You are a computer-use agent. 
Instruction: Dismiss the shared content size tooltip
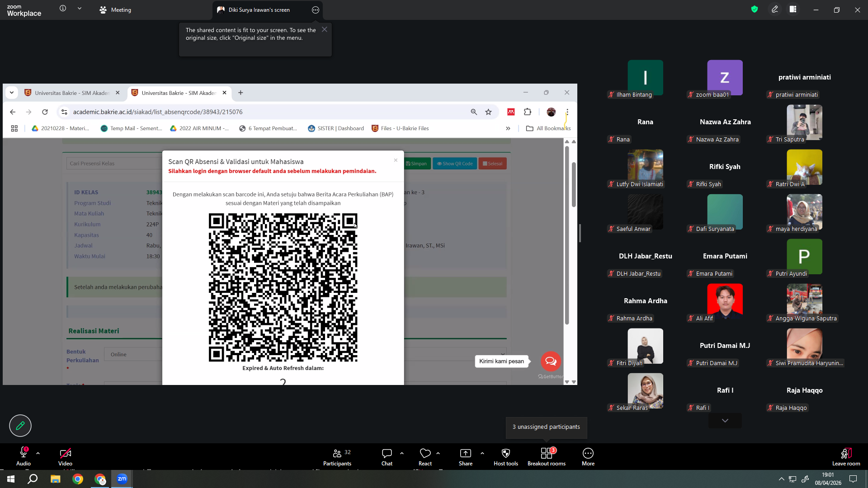(325, 29)
